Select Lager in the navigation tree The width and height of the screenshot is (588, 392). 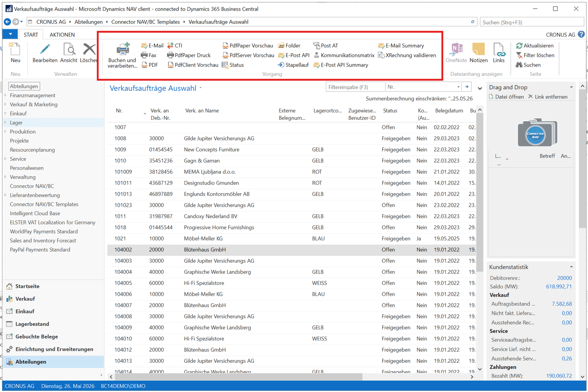pyautogui.click(x=16, y=122)
